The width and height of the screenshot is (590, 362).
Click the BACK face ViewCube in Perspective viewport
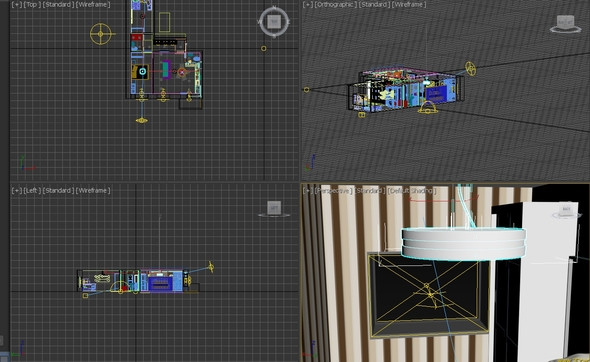point(566,209)
